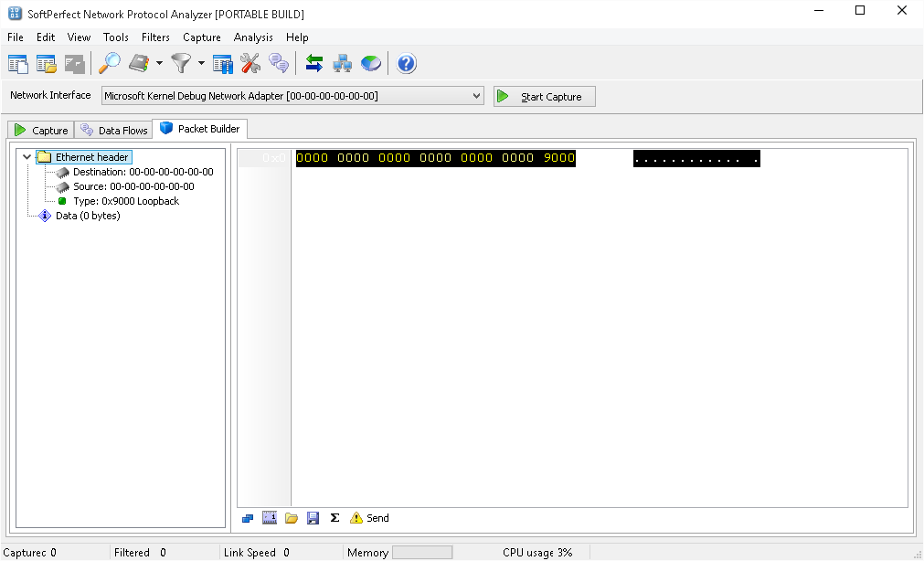Click the Memory usage bar in status bar
Image resolution: width=924 pixels, height=561 pixels.
tap(422, 553)
